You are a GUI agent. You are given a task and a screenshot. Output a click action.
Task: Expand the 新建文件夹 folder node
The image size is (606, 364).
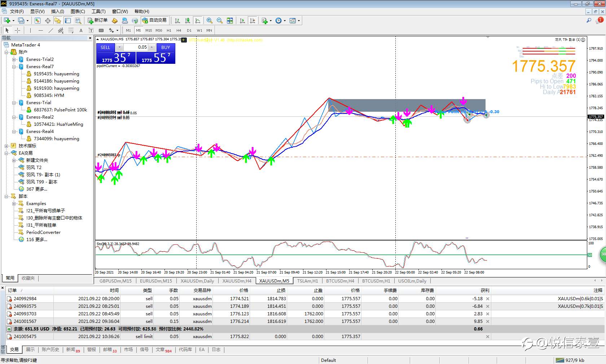[14, 160]
